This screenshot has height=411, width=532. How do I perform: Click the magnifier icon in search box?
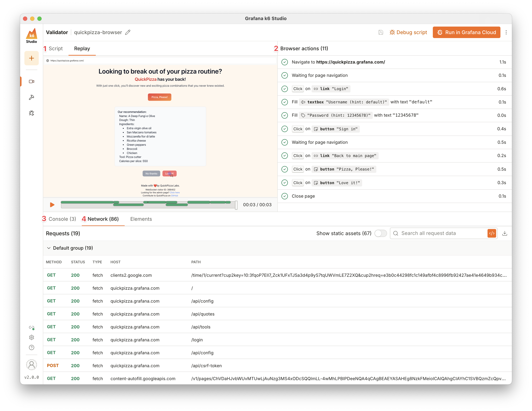pyautogui.click(x=396, y=233)
